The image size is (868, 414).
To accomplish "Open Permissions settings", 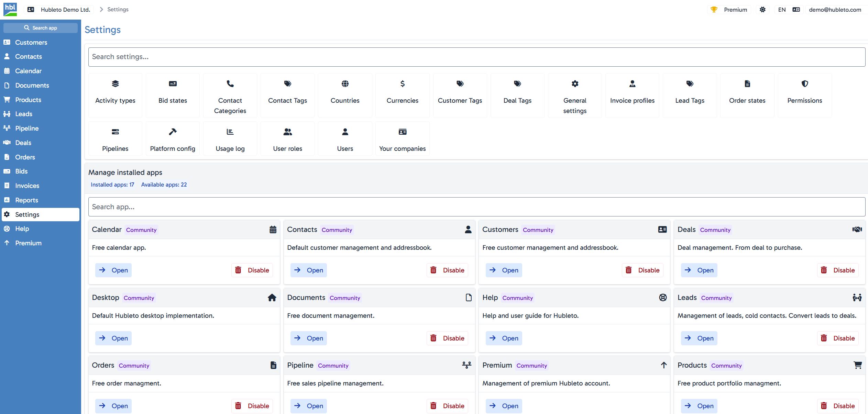I will click(x=804, y=95).
